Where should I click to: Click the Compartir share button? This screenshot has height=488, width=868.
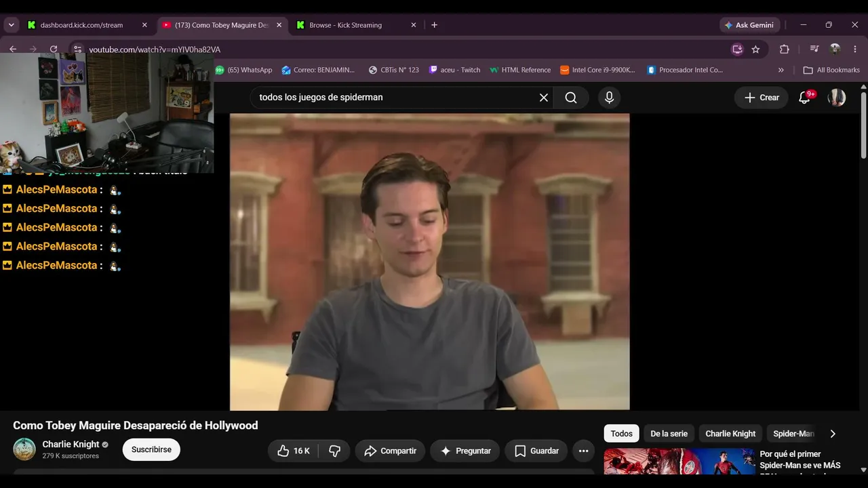pyautogui.click(x=390, y=451)
